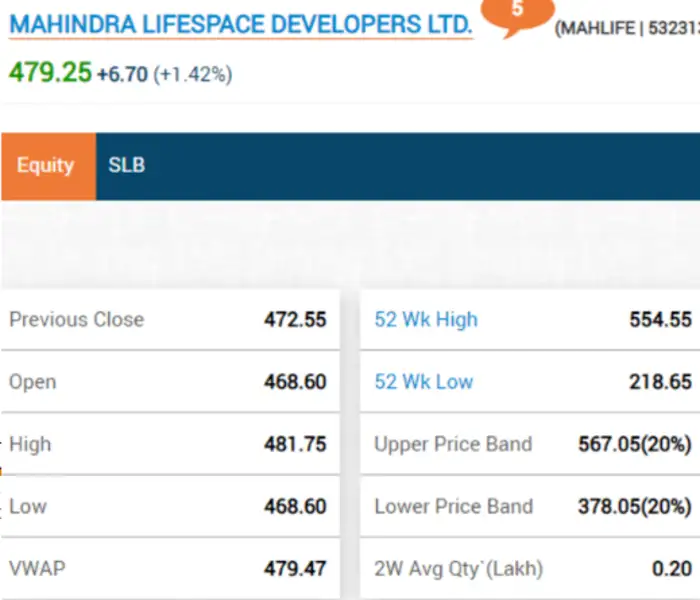The height and width of the screenshot is (600, 700).
Task: Click the +6.70 price change figure
Action: pyautogui.click(x=122, y=74)
